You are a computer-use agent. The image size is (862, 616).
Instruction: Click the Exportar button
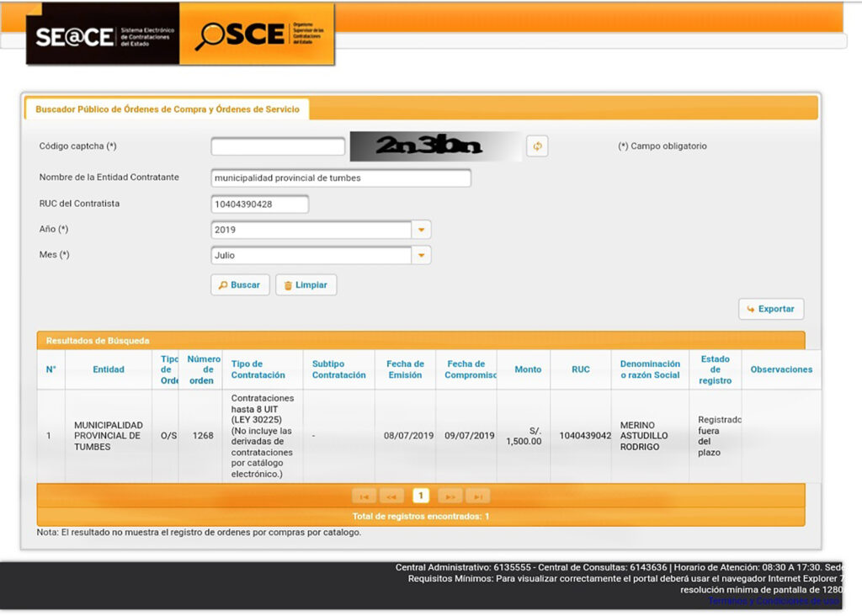click(x=771, y=309)
